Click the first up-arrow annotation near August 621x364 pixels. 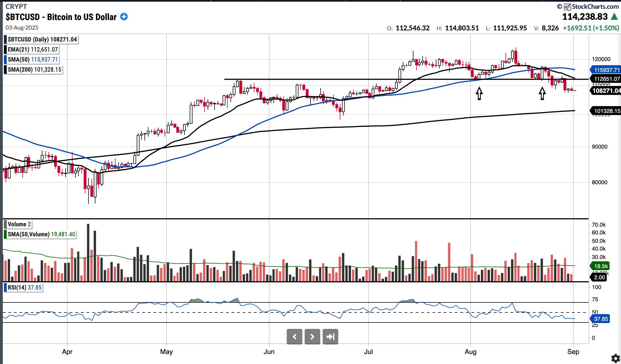479,93
